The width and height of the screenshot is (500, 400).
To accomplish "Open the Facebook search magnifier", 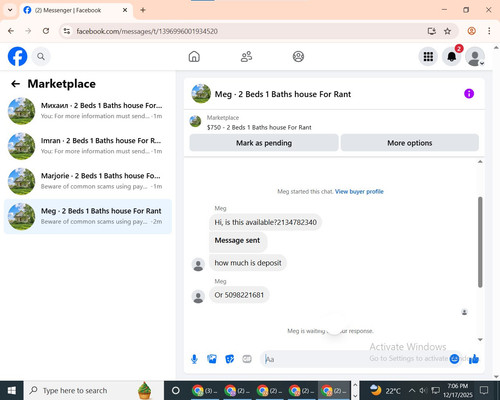I will 41,57.
